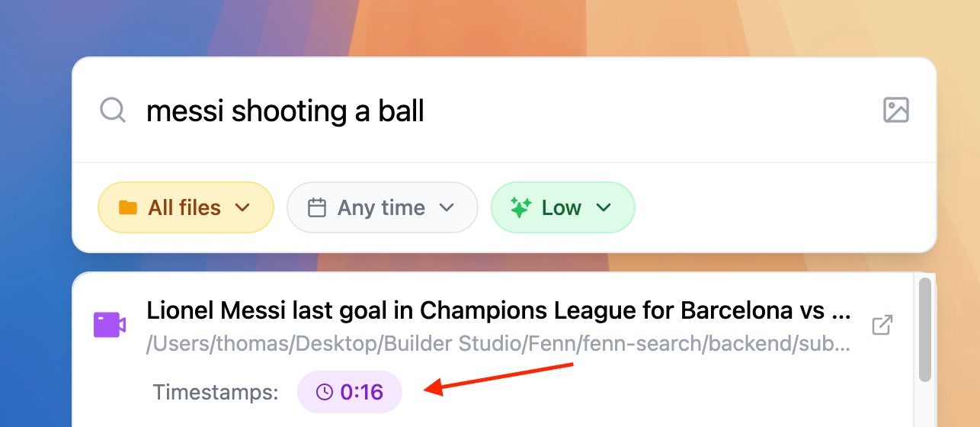Screen dimensions: 980x427
Task: Expand the Low sensitivity chevron
Action: [604, 207]
